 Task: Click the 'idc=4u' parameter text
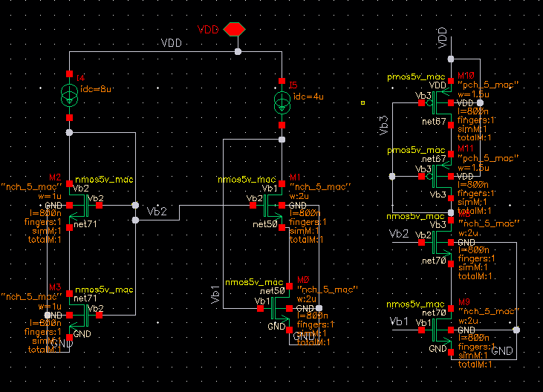[x=308, y=97]
